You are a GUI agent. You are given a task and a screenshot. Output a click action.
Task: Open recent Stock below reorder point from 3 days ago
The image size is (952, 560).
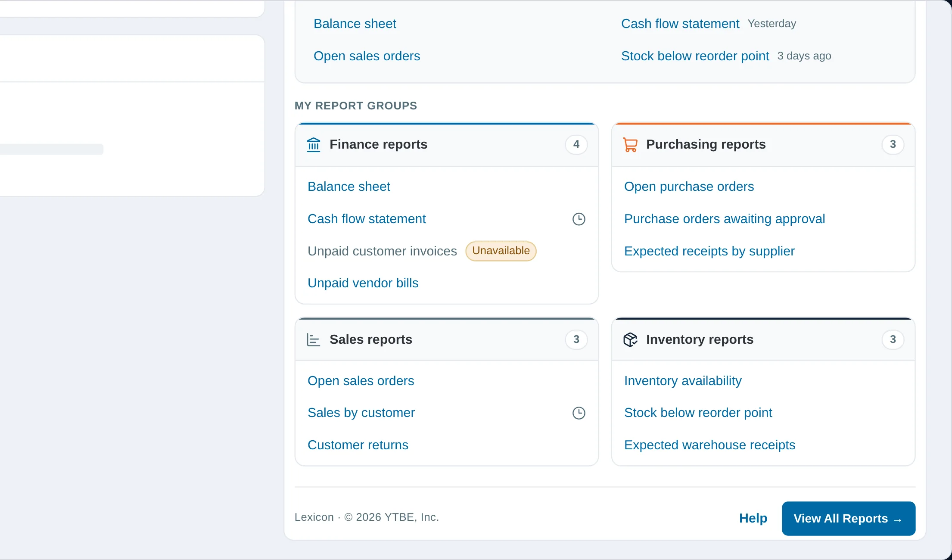pyautogui.click(x=695, y=56)
